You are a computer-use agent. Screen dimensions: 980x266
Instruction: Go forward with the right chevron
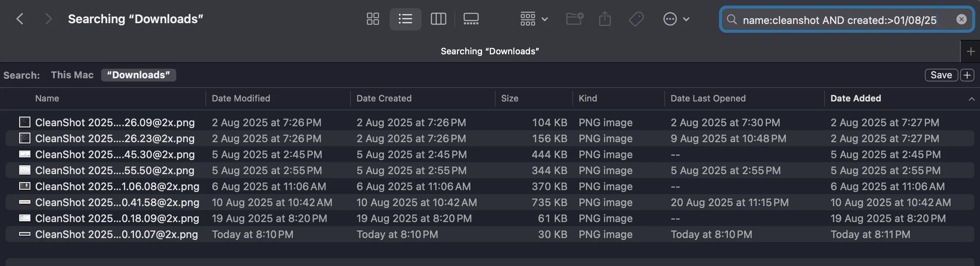point(48,19)
